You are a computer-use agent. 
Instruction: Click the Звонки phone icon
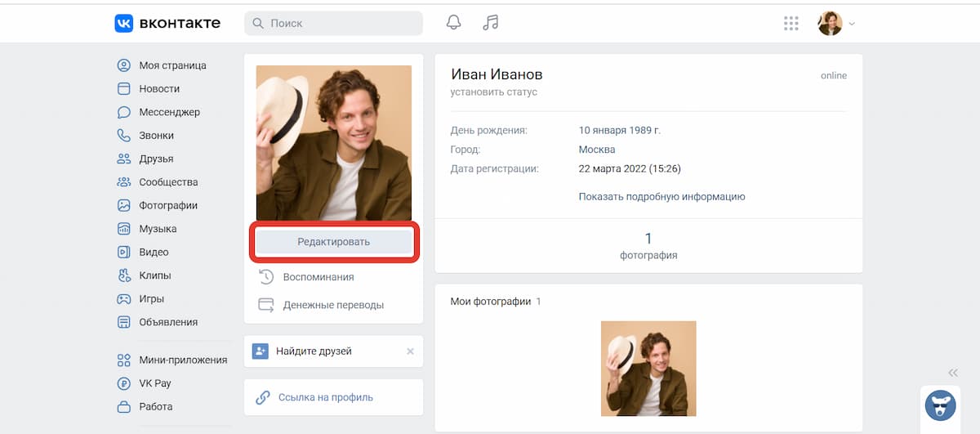pos(124,136)
